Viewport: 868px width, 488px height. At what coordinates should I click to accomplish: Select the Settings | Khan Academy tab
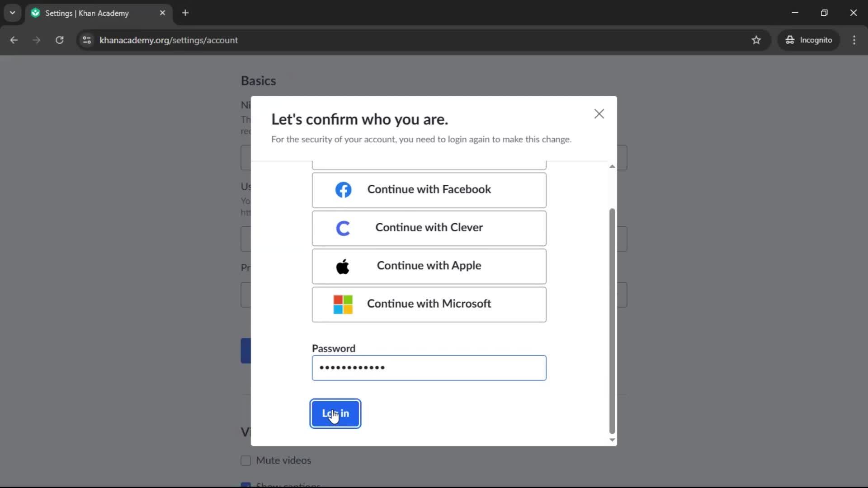pyautogui.click(x=99, y=13)
